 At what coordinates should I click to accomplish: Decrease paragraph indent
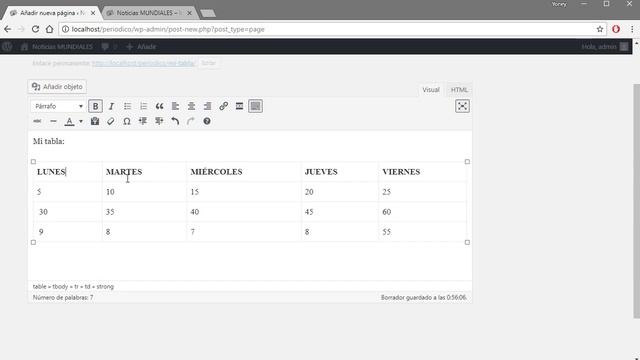pos(143,121)
